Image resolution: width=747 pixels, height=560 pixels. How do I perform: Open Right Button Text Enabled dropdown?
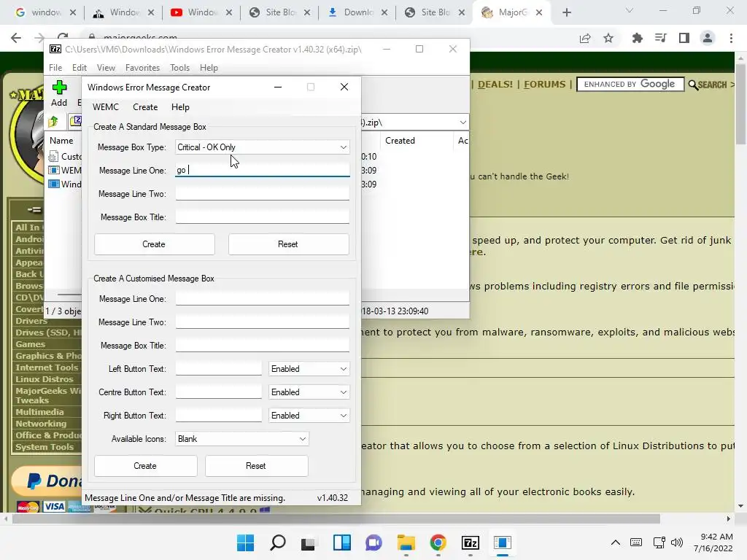coord(309,416)
